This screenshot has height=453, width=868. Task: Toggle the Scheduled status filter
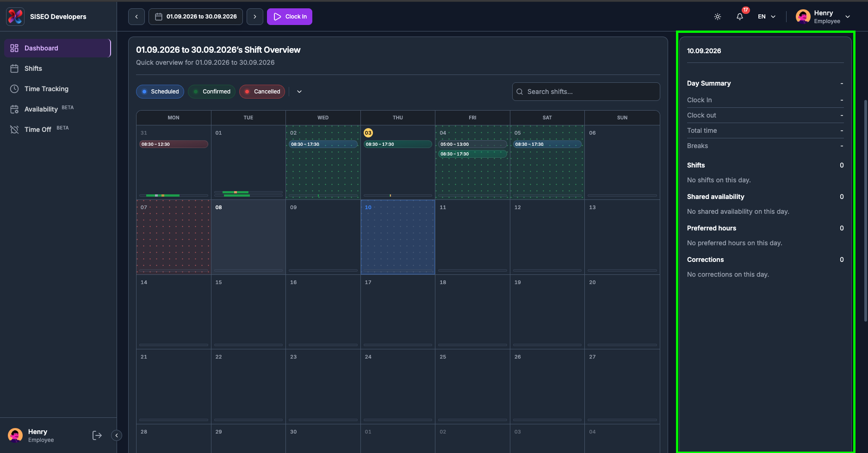160,92
